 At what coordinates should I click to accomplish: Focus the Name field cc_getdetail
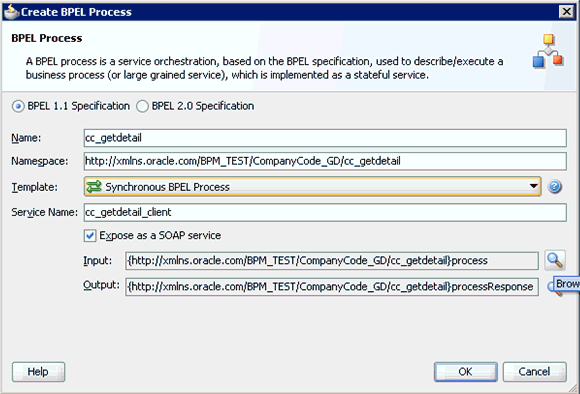click(325, 138)
